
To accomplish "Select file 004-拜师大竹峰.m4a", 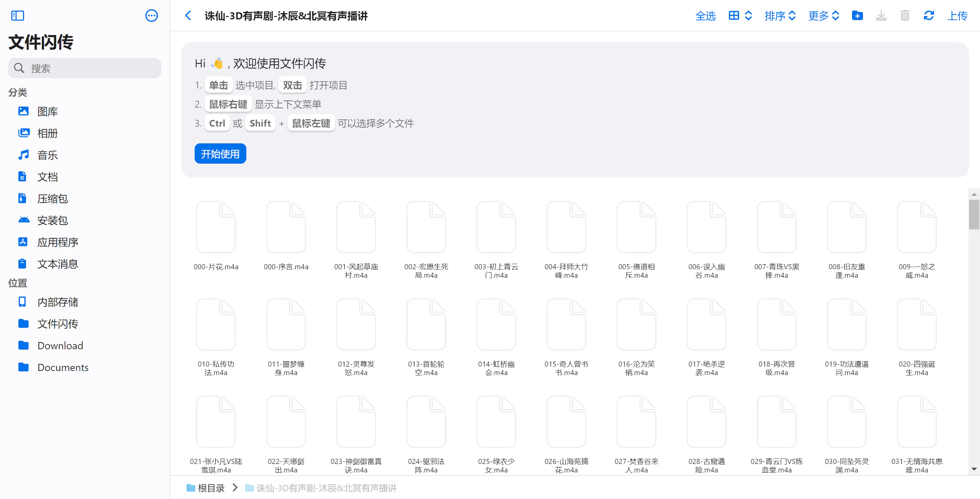I will [566, 240].
